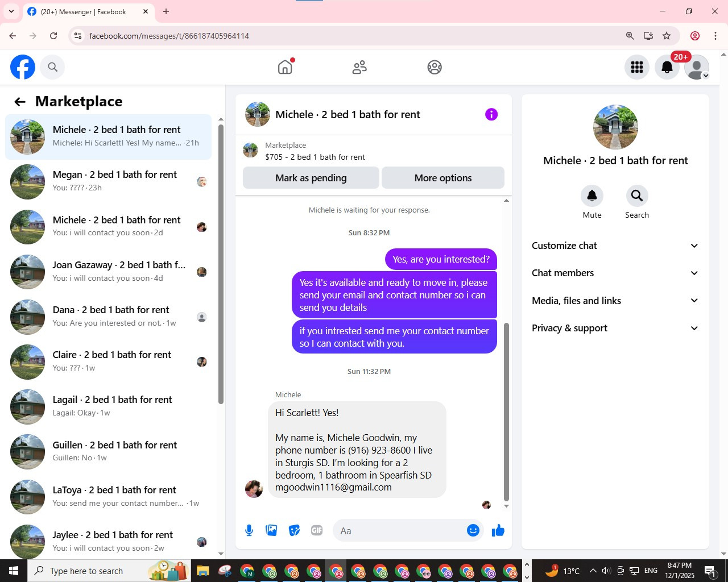This screenshot has width=728, height=582.
Task: Mute this conversation bell icon
Action: click(592, 196)
